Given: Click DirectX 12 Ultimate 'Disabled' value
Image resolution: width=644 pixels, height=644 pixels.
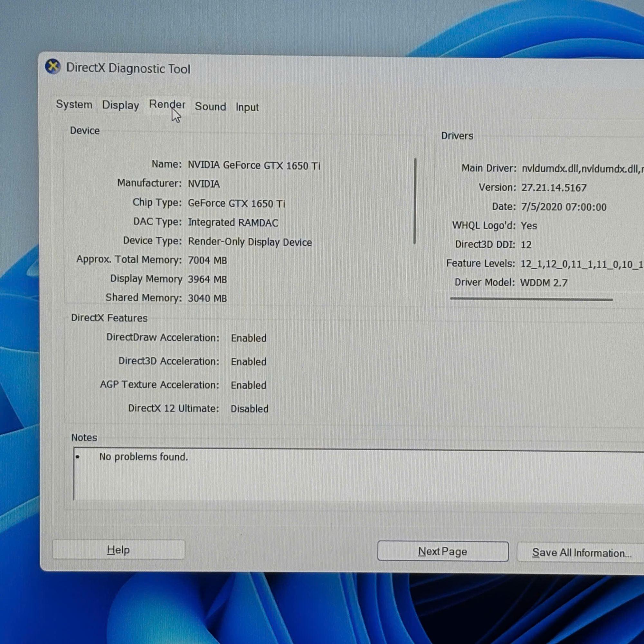Looking at the screenshot, I should coord(249,409).
